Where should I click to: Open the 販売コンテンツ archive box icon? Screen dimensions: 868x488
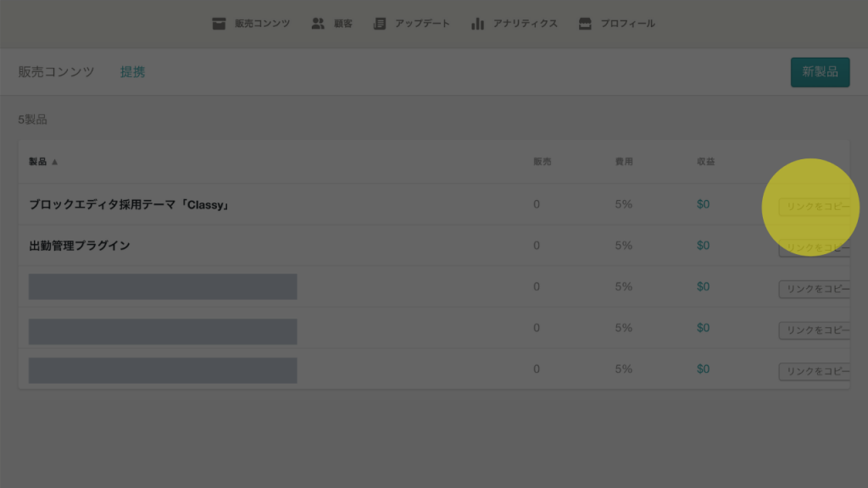tap(219, 23)
